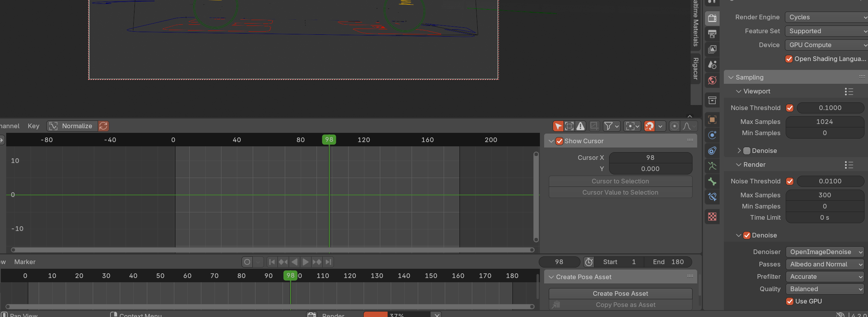868x317 pixels.
Task: Open the Physics properties tab icon
Action: point(712,135)
